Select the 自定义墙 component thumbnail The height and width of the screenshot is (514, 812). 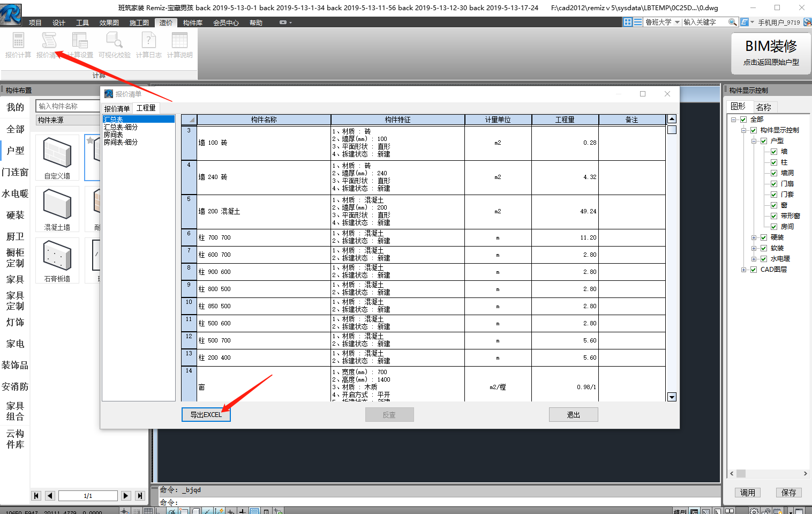click(x=57, y=157)
